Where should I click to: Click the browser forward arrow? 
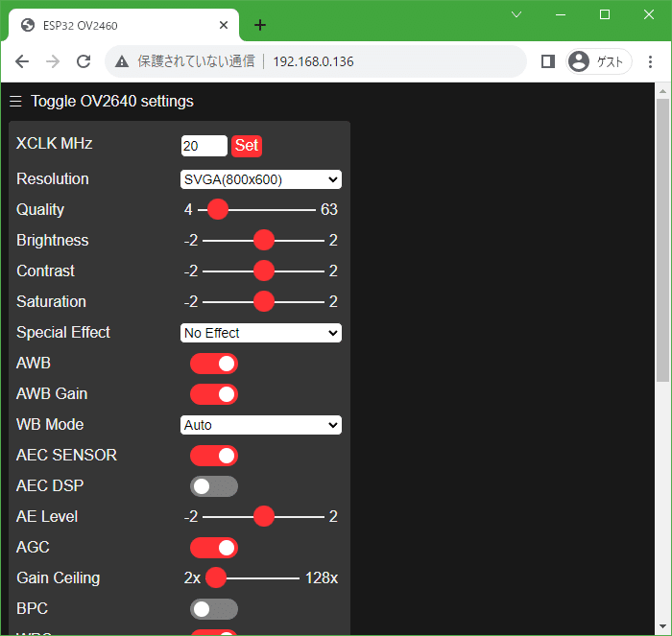click(x=53, y=61)
